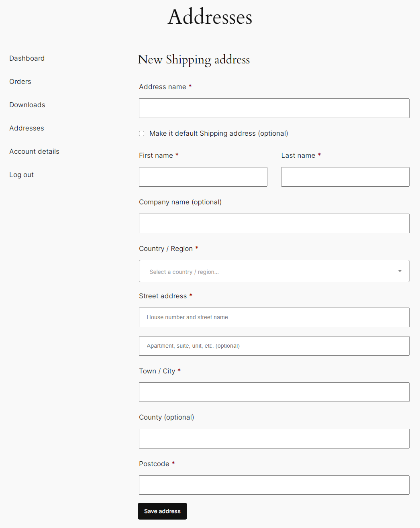The height and width of the screenshot is (528, 420).
Task: Go to Dashboard in account menu
Action: tap(27, 59)
